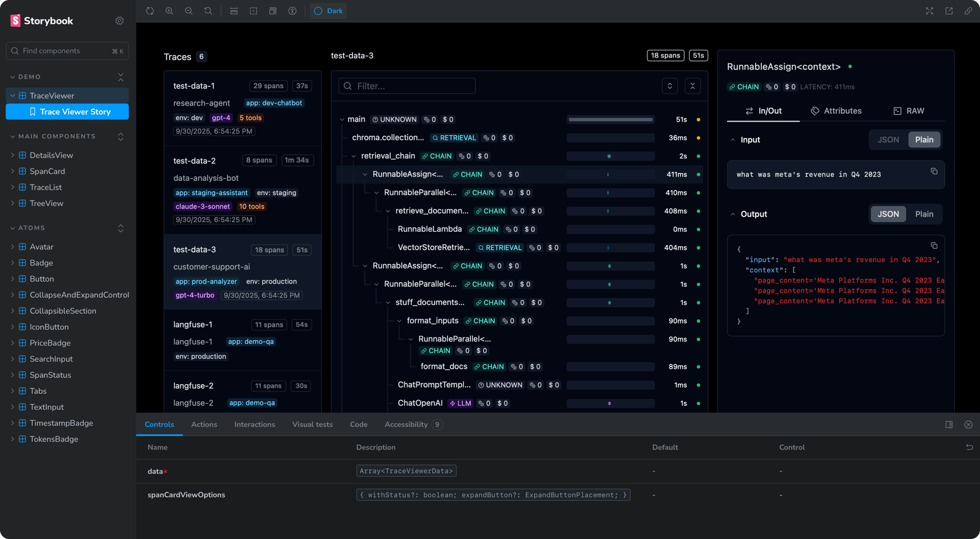Collapse the retrieval_chain tree node
The image size is (980, 539).
[x=354, y=156]
